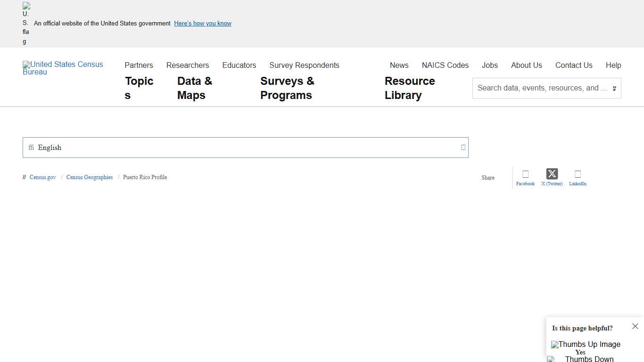Click the U.S. flag image
This screenshot has width=644, height=362.
coord(26,23)
